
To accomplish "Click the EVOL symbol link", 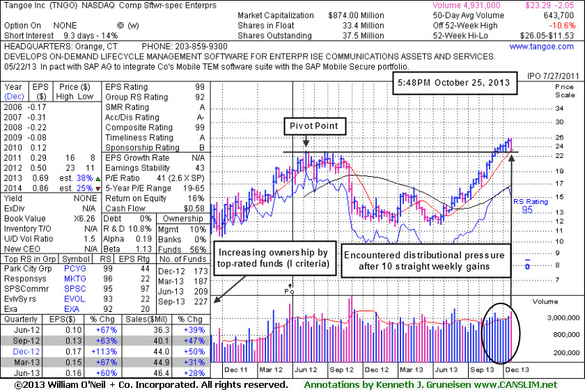I will pos(75,299).
